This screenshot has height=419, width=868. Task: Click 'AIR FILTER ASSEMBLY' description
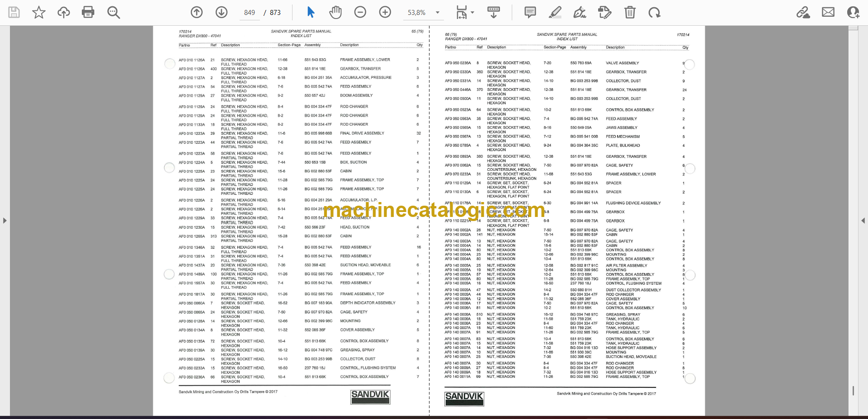pos(627,265)
